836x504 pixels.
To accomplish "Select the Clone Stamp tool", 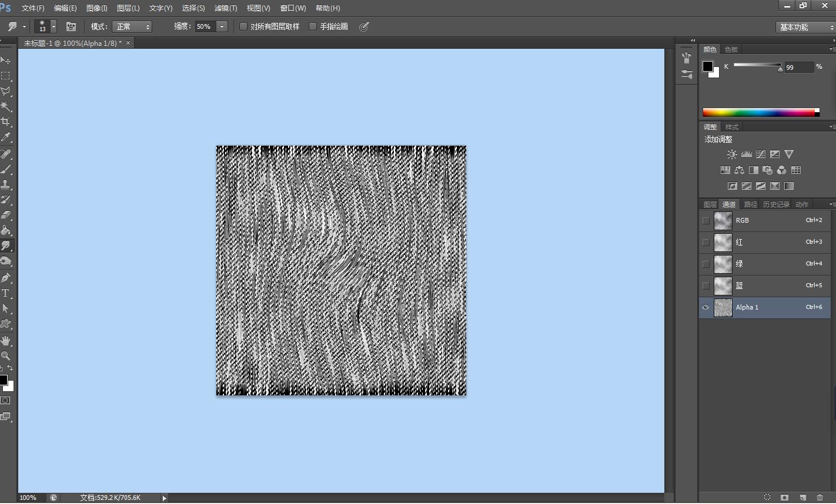I will (6, 184).
